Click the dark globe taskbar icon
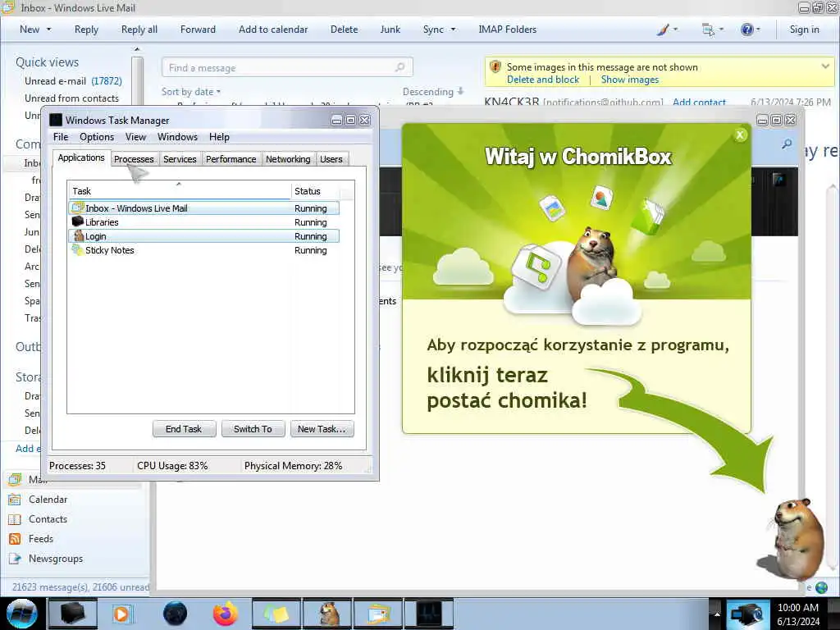This screenshot has width=840, height=630. tap(175, 614)
